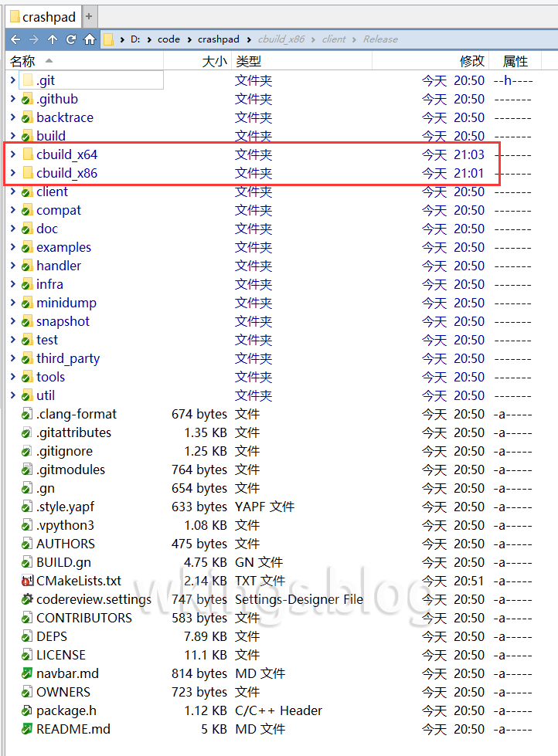Expand the .git folder tree node
This screenshot has height=756, width=558.
pos(12,80)
